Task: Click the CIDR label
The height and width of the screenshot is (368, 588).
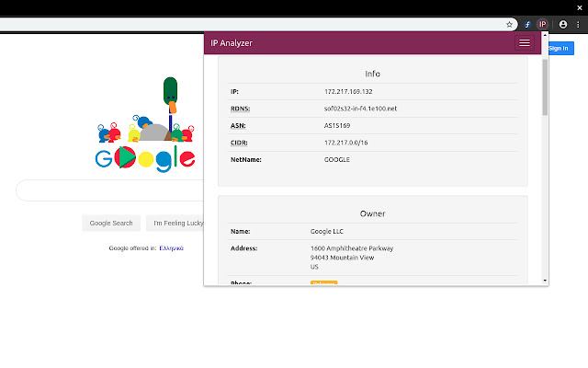Action: pyautogui.click(x=239, y=143)
